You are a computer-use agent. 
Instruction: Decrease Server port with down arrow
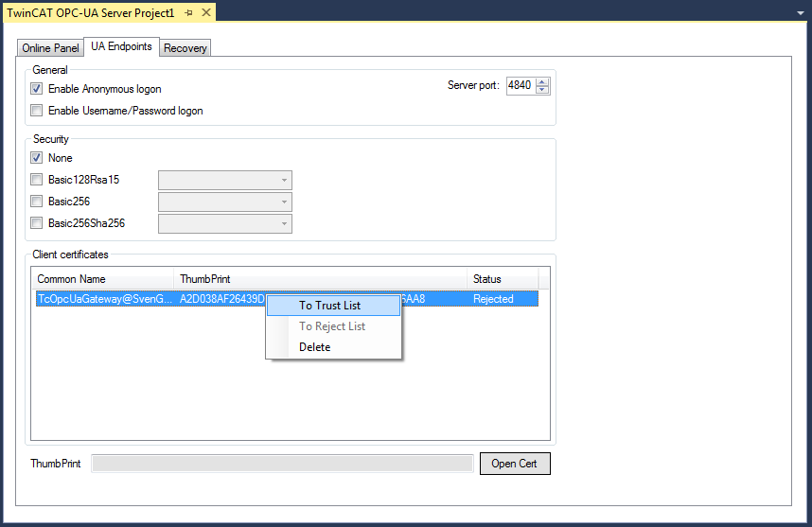tap(542, 90)
